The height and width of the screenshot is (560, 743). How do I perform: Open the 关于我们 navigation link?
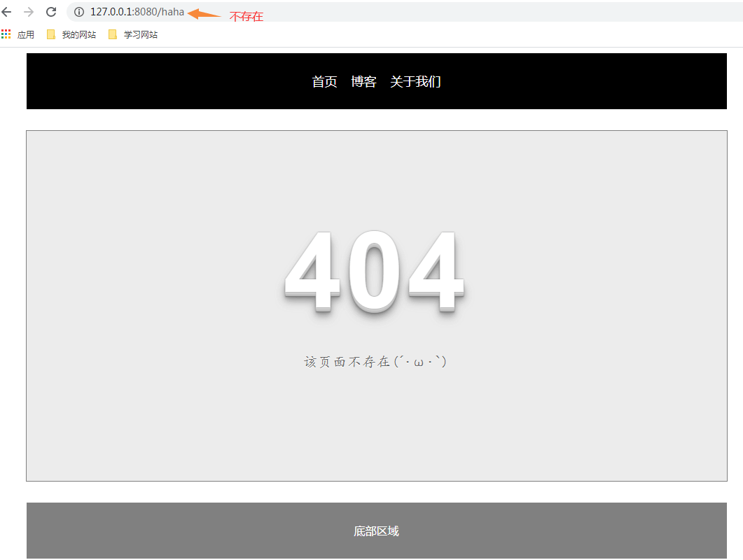click(x=415, y=81)
